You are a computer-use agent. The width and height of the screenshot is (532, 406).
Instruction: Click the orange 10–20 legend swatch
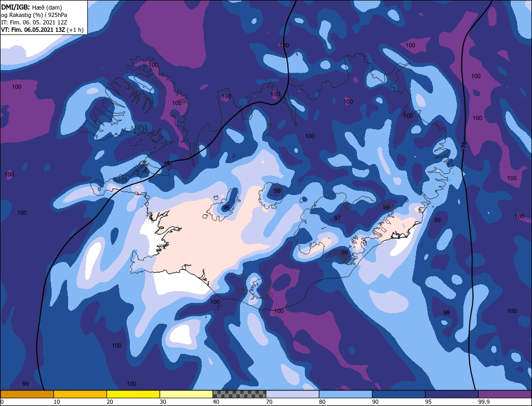(80, 394)
